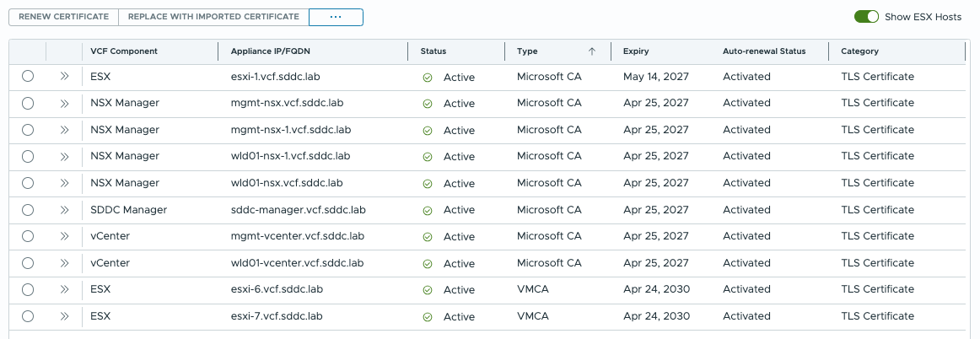The height and width of the screenshot is (339, 980).
Task: Expand the mgmt-vcenter.vcf.sddc.lab row details
Action: [x=64, y=236]
